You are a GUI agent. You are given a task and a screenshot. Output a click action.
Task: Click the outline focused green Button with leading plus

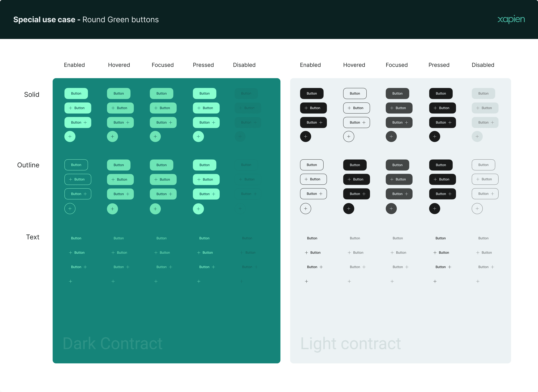point(163,179)
